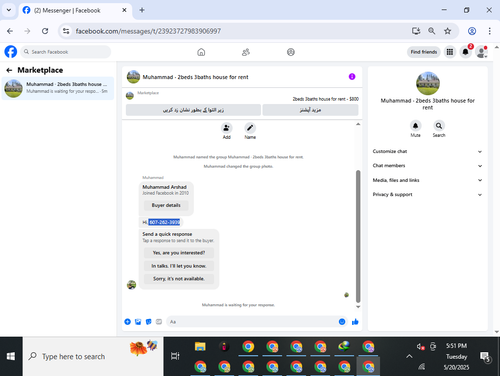Click the Search Facebook input field
The height and width of the screenshot is (376, 500).
coord(66,52)
